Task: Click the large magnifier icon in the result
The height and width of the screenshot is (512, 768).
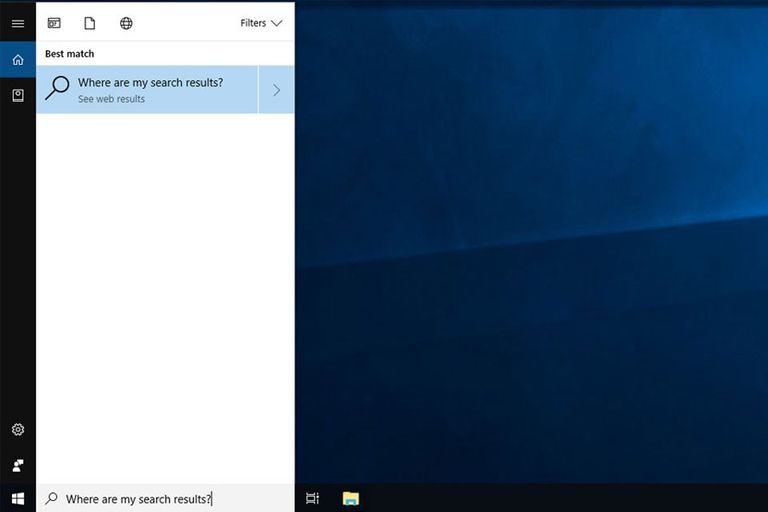Action: point(57,88)
